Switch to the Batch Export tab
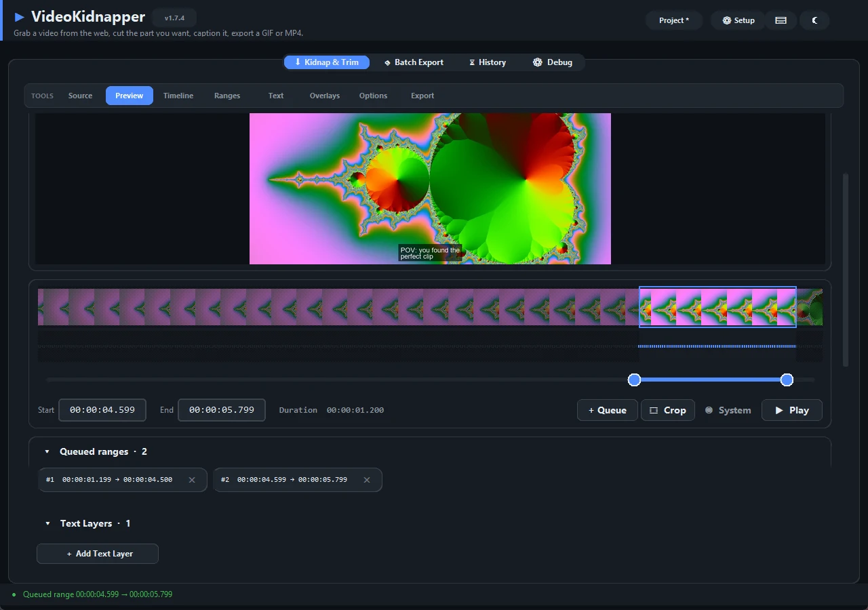Screen dimensions: 868x610 pos(414,62)
